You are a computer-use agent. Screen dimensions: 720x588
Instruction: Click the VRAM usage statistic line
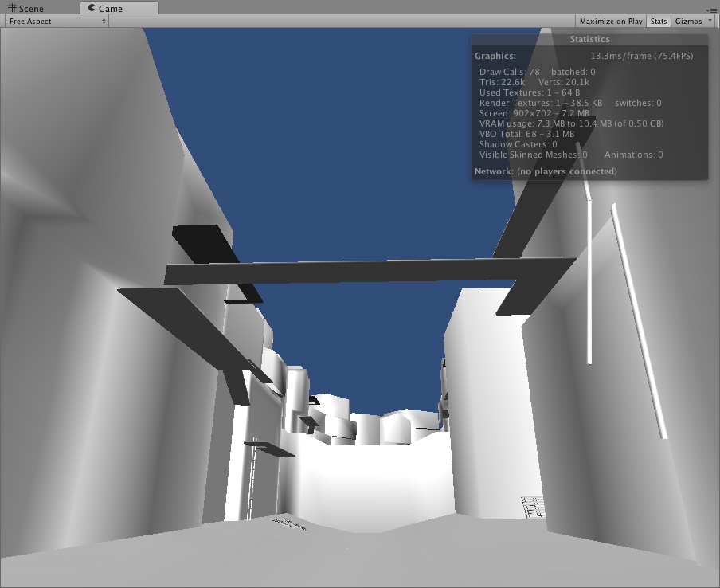(571, 123)
